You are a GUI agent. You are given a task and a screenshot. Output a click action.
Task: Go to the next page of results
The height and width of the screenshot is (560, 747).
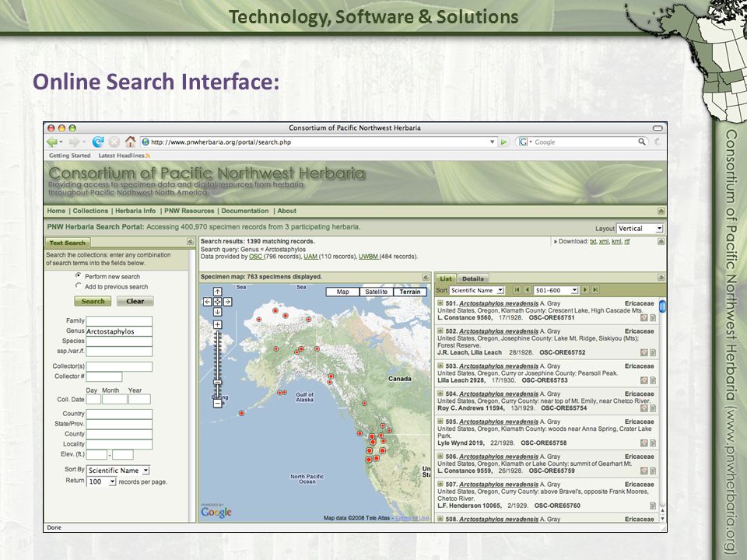[x=585, y=290]
